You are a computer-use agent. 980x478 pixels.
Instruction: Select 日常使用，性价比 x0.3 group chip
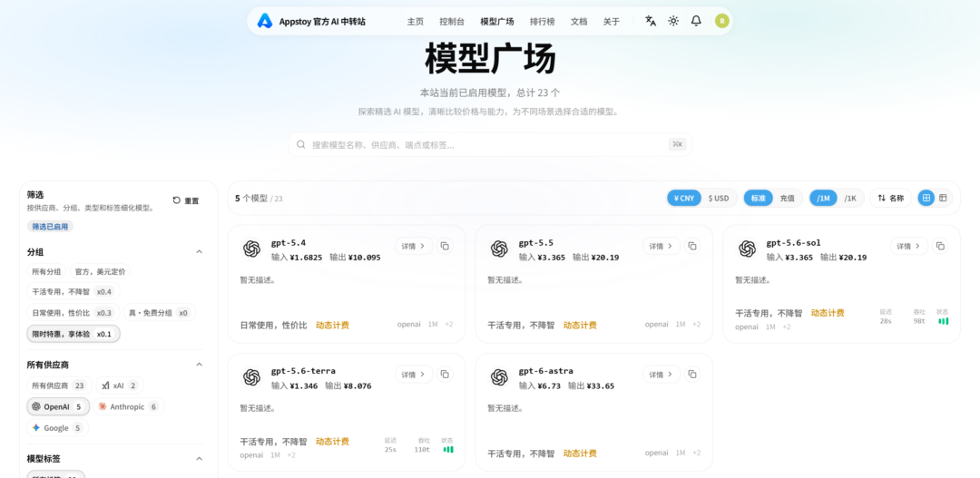coord(73,312)
